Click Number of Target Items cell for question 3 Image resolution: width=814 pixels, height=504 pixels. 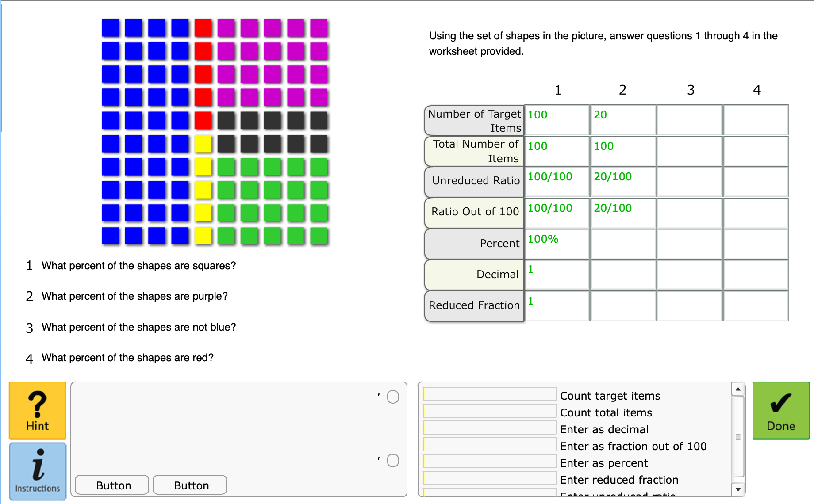pyautogui.click(x=689, y=120)
